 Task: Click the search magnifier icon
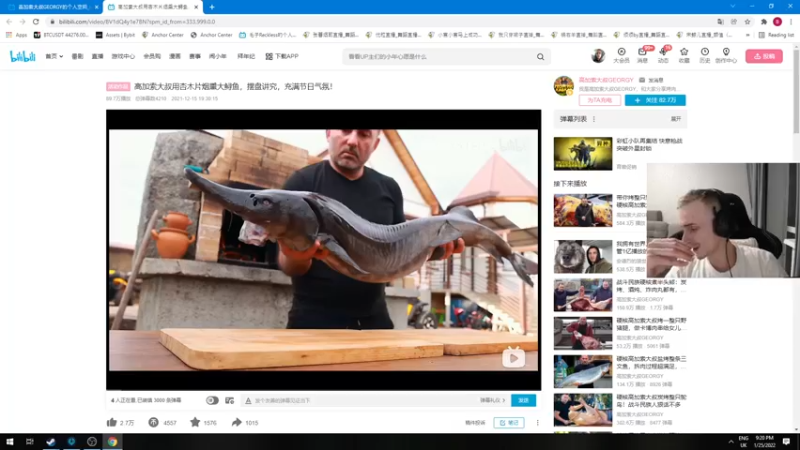tap(540, 57)
